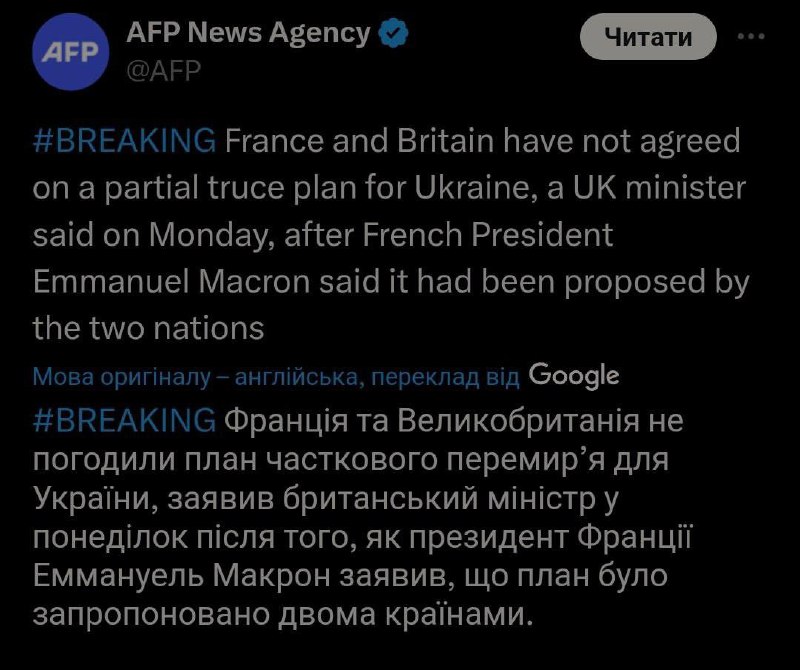Click the @AFP handle
Viewport: 800px width, 670px height.
point(164,69)
